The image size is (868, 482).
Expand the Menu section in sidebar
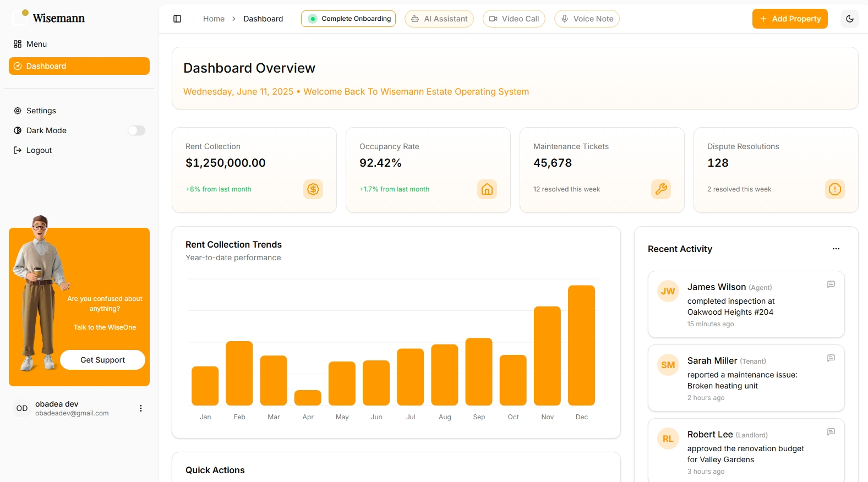(36, 44)
